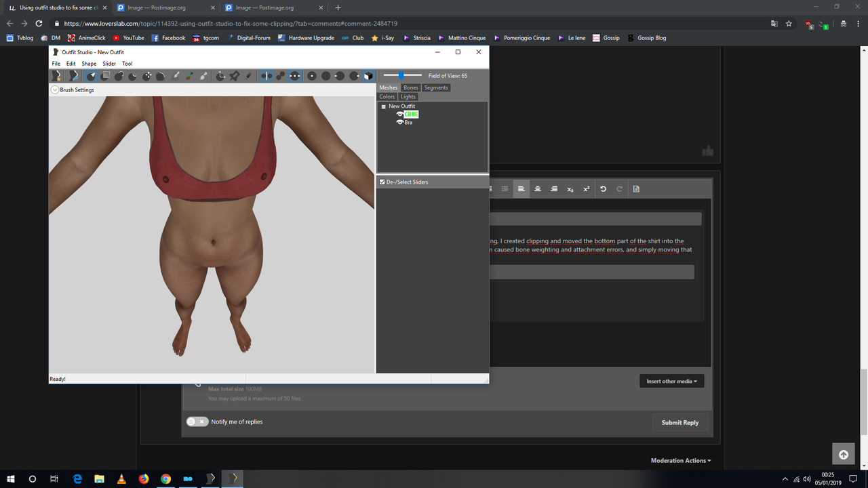Select the Smooth brush tool
This screenshot has height=488, width=868.
(161, 76)
